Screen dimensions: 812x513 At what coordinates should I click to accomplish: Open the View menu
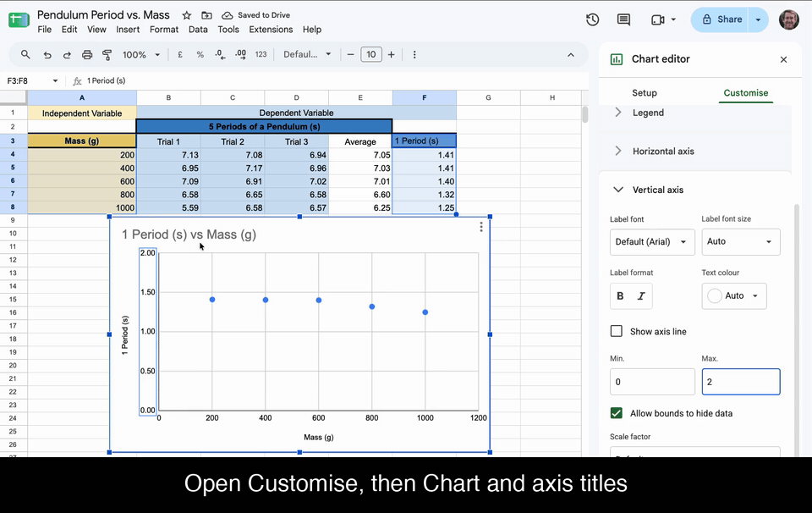[96, 30]
